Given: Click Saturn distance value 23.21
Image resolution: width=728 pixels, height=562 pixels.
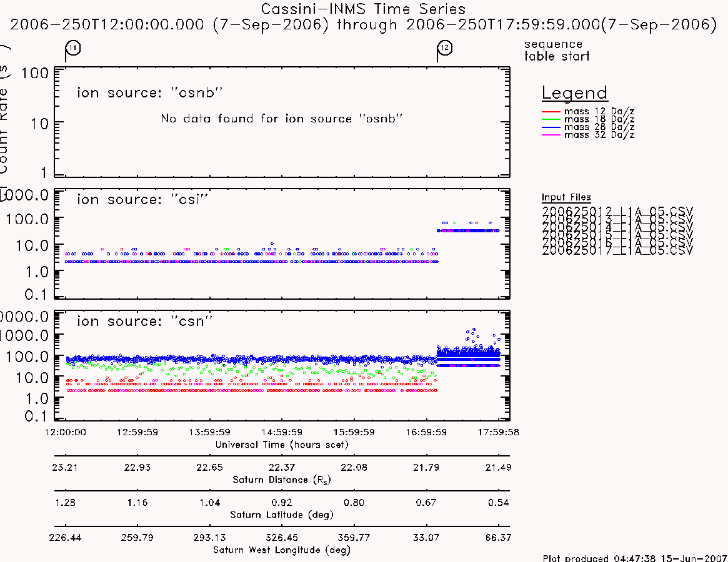Looking at the screenshot, I should tap(65, 467).
